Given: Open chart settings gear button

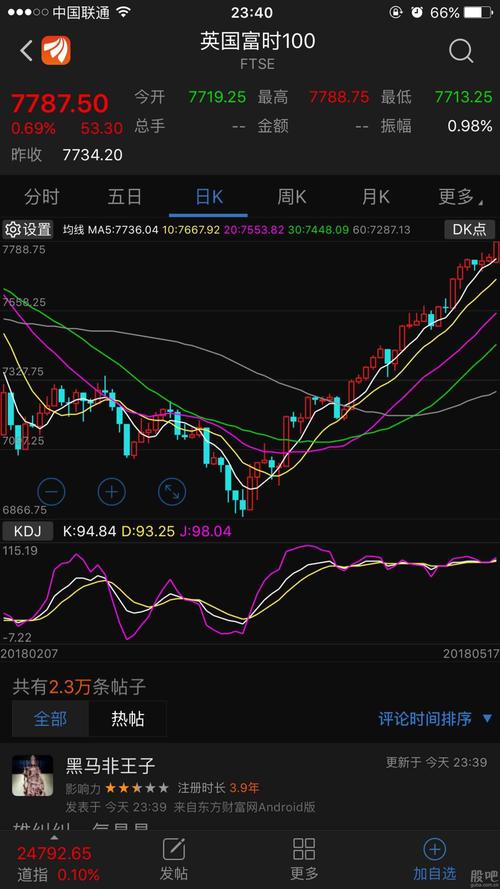Looking at the screenshot, I should [x=28, y=230].
